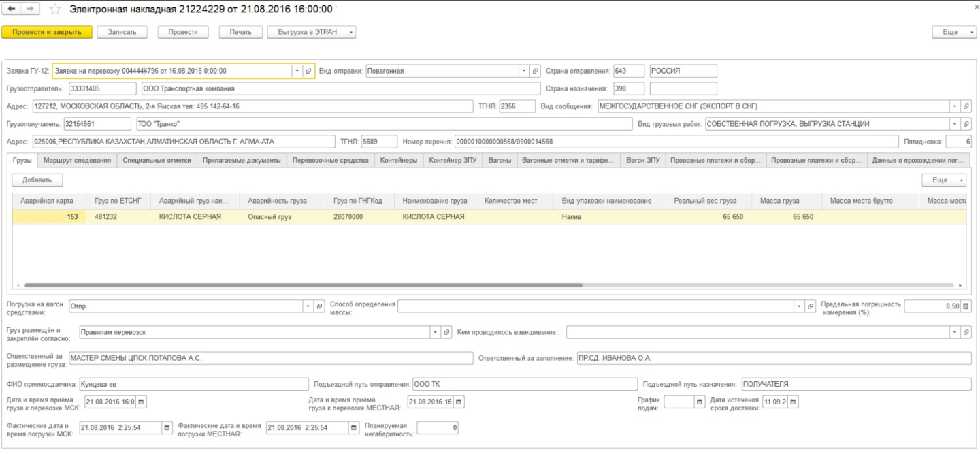Select the Опасный груз cell
980x454 pixels.
pyautogui.click(x=283, y=216)
